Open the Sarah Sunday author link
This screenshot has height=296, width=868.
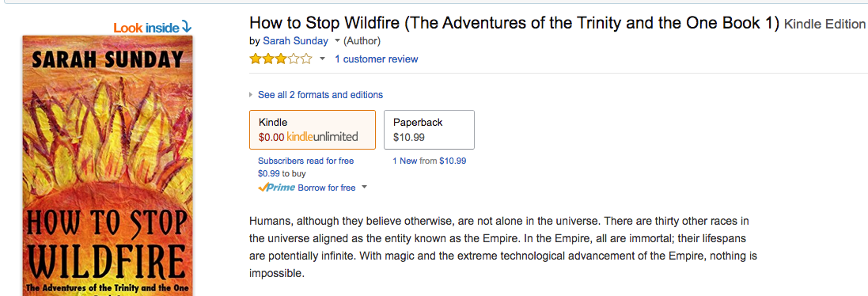(x=295, y=41)
